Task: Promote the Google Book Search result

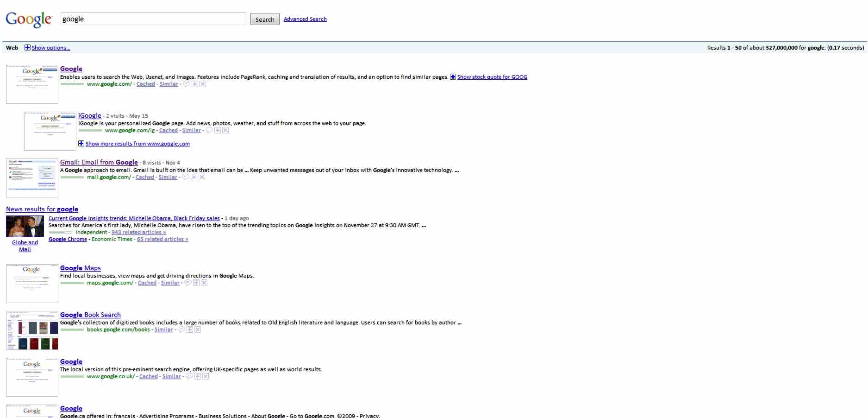Action: pos(190,329)
